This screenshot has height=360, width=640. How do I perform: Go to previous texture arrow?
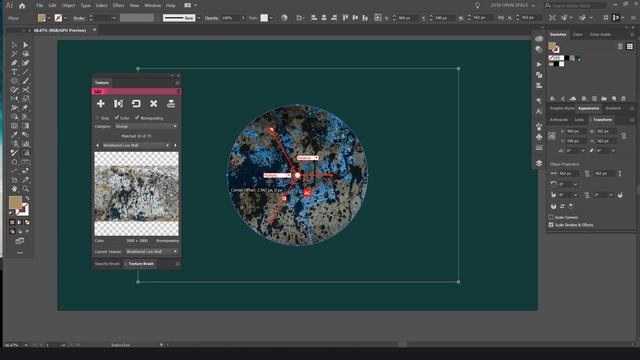[98, 145]
